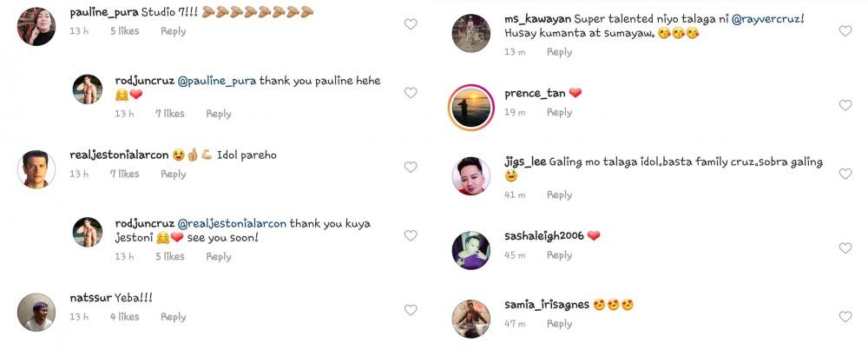
Task: Open the @pauline_pura mention in reply
Action: [217, 81]
